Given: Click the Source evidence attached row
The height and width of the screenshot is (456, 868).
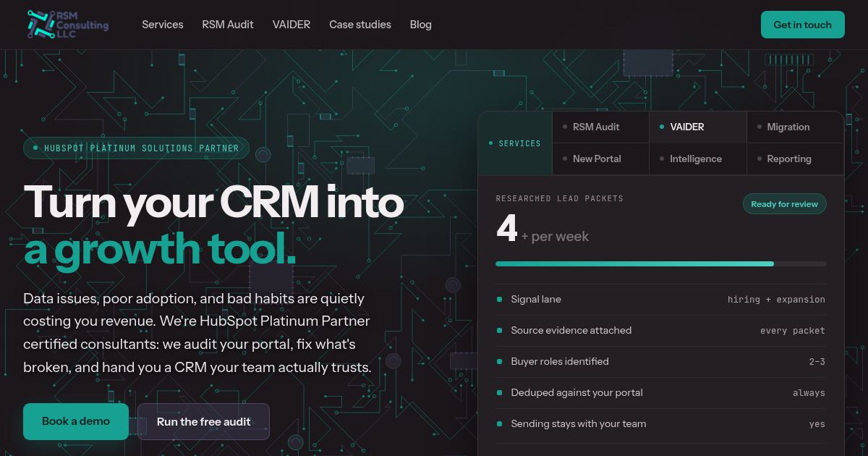Looking at the screenshot, I should coord(661,330).
